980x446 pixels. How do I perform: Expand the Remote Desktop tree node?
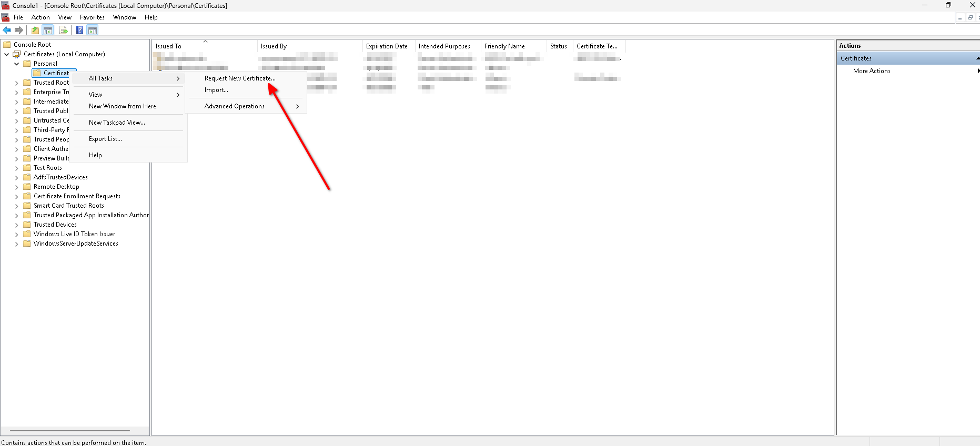click(16, 187)
